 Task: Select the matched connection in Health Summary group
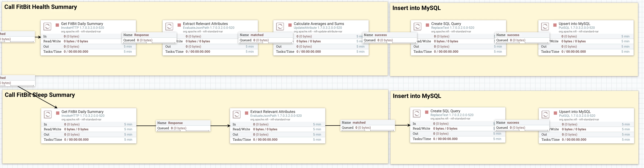265,38
